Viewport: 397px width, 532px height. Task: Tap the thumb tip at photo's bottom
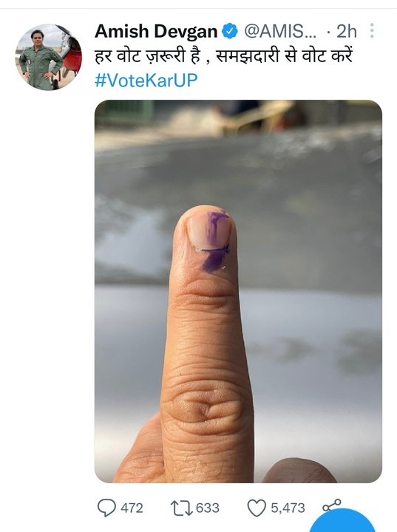(x=299, y=470)
